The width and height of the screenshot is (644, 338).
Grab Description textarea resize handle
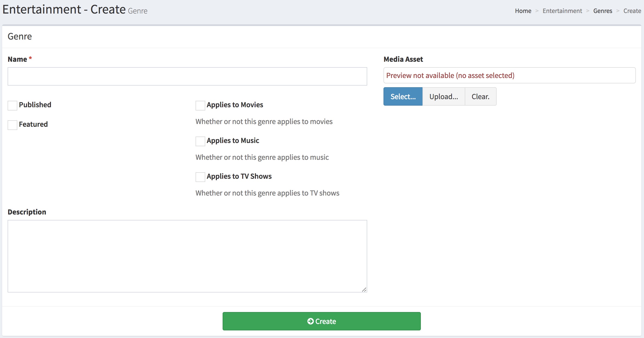pos(364,290)
